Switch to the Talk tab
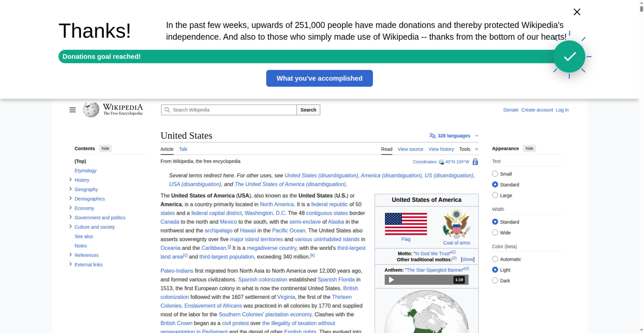Screen dimensions: 644x333 [x=183, y=149]
